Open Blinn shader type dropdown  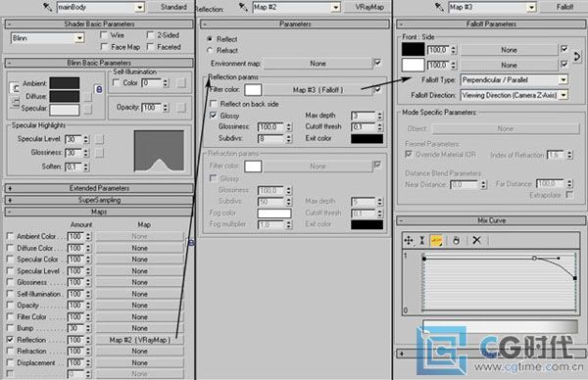click(79, 38)
